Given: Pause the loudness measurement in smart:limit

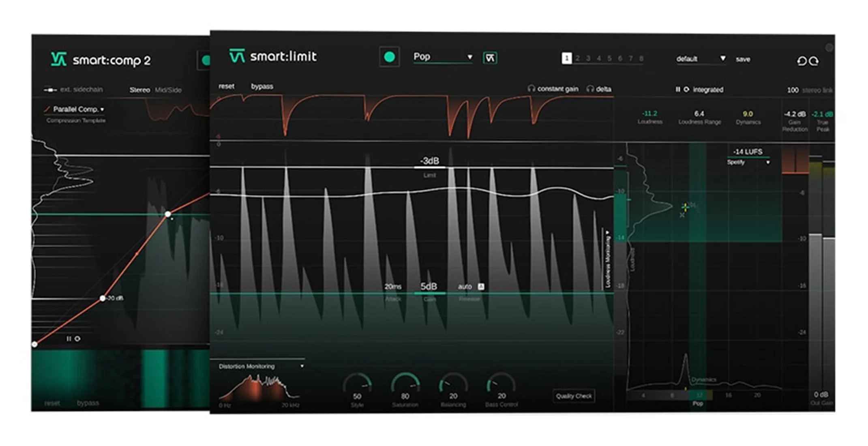Looking at the screenshot, I should [x=677, y=89].
